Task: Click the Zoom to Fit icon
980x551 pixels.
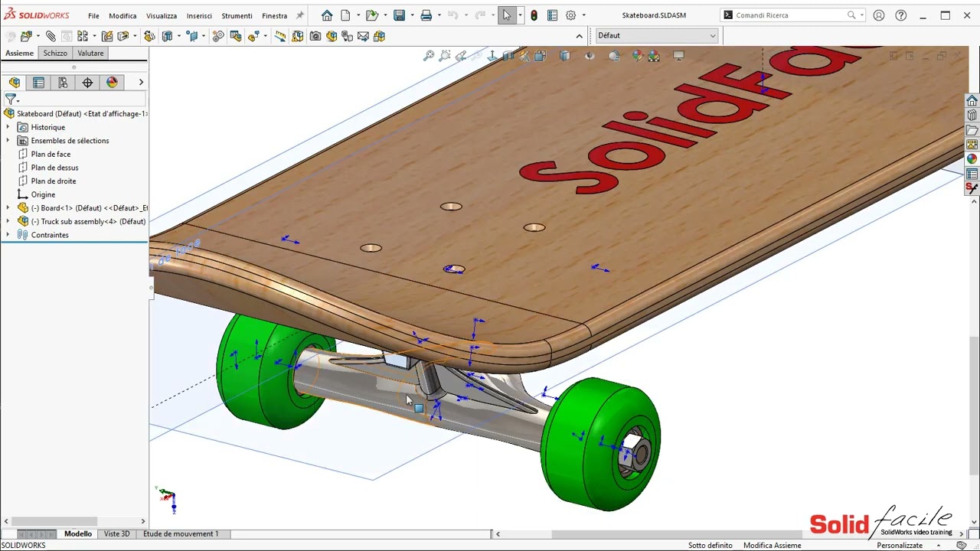Action: click(429, 56)
